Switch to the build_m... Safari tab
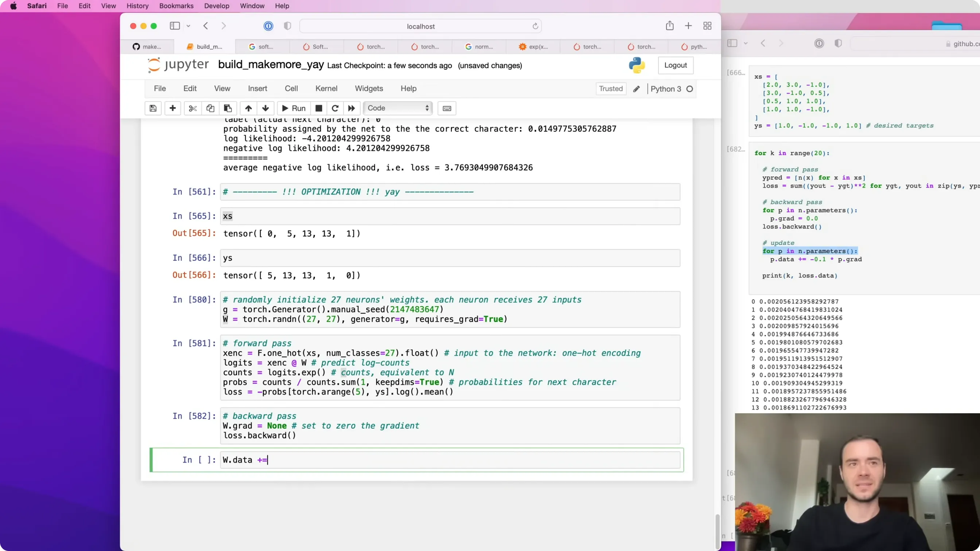The width and height of the screenshot is (980, 551). point(205,47)
